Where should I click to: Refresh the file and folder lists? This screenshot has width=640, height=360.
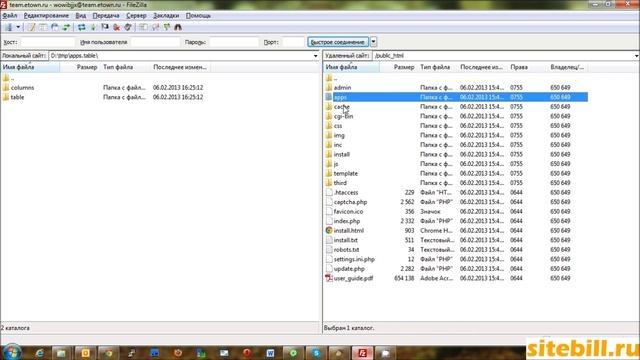click(82, 27)
